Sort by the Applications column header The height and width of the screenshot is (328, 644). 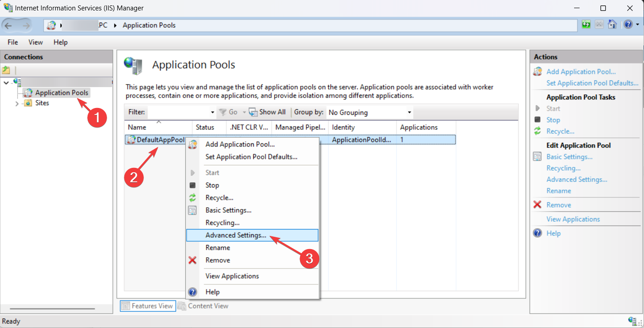pyautogui.click(x=426, y=127)
